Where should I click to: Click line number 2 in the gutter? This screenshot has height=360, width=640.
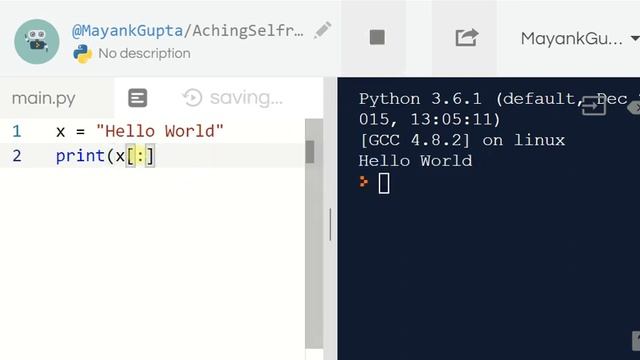click(x=17, y=156)
